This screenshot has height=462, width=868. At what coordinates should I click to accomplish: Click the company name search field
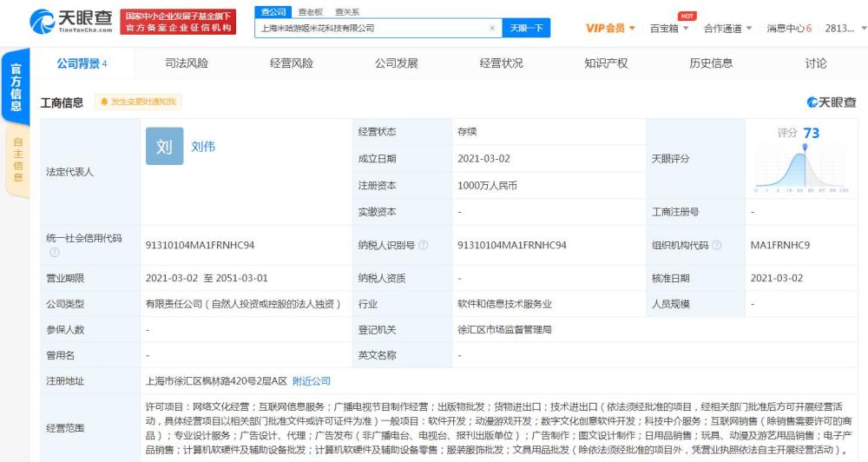click(x=372, y=29)
